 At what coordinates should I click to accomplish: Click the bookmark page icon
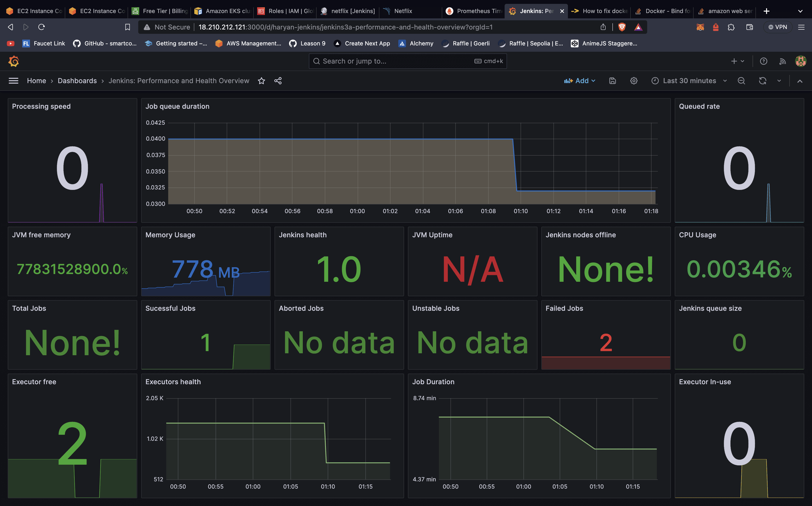[x=128, y=27]
